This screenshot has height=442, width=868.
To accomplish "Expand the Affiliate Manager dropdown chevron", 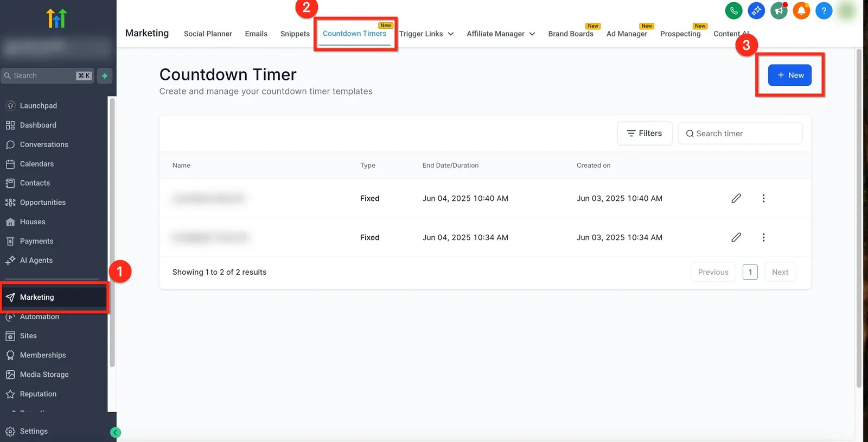I will [532, 34].
